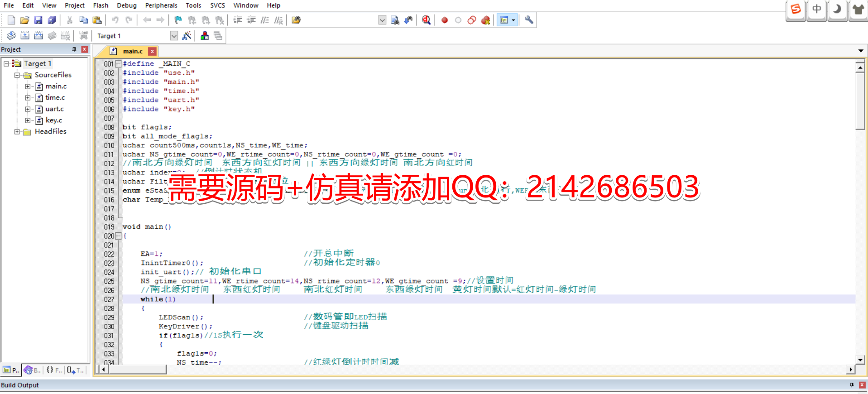The height and width of the screenshot is (394, 868).
Task: Open Manage Project Items colored blocks icon
Action: tap(205, 36)
